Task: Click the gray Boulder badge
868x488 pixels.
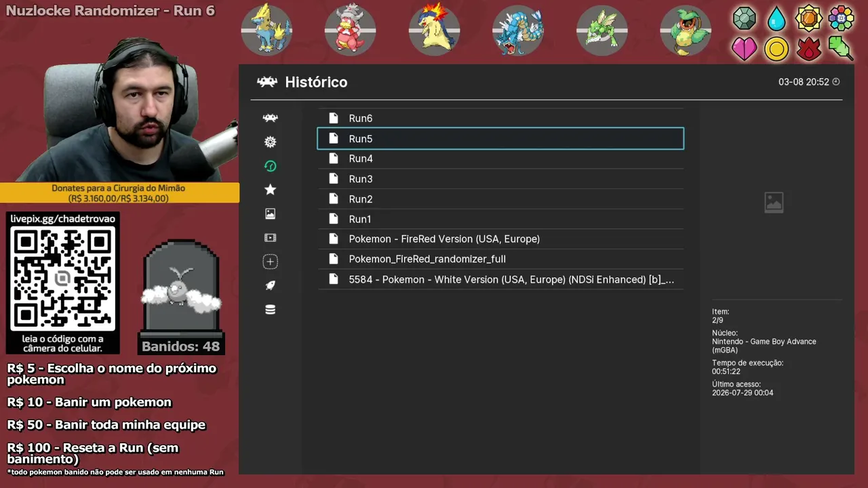Action: [744, 18]
